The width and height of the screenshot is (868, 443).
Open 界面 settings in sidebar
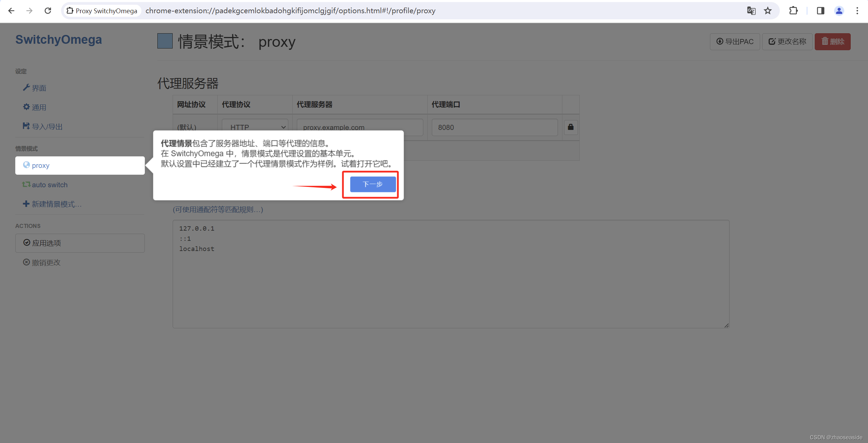(x=35, y=88)
